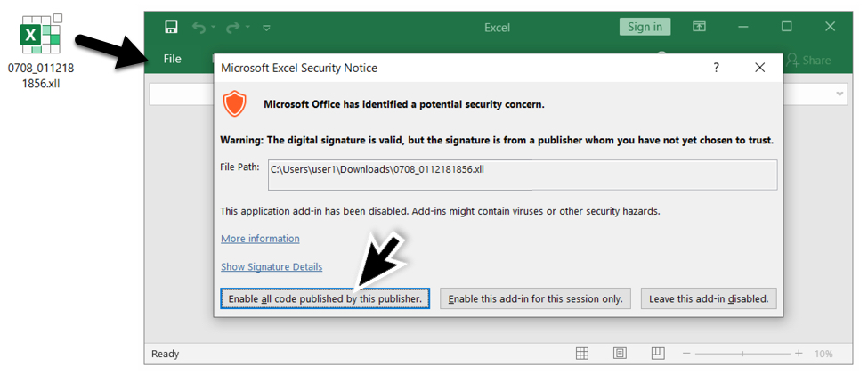
Task: Switch to Normal view in status bar
Action: (x=582, y=354)
